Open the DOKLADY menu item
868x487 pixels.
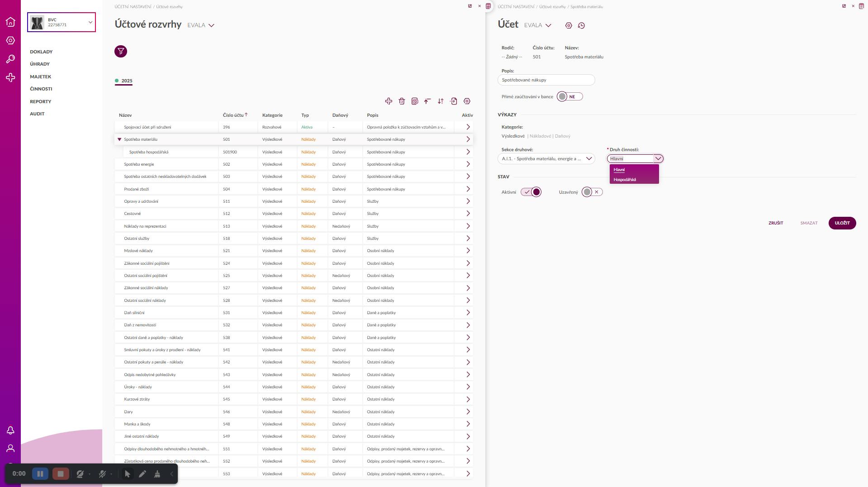(x=41, y=52)
